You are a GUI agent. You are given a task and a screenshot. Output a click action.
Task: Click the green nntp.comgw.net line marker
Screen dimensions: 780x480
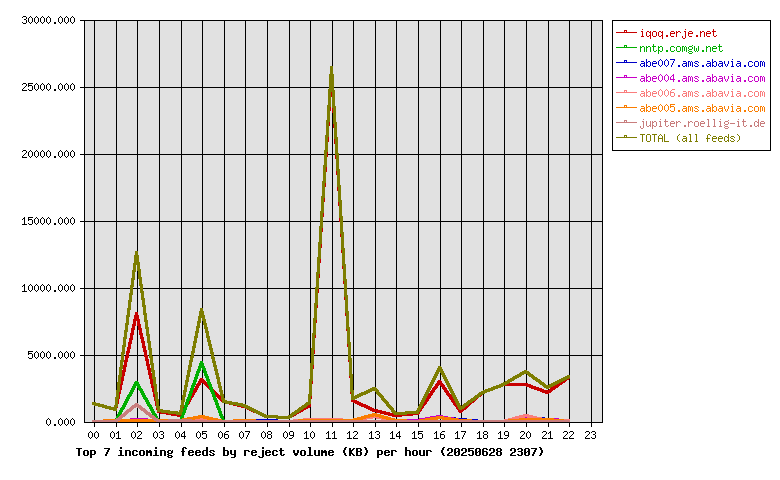tap(626, 47)
